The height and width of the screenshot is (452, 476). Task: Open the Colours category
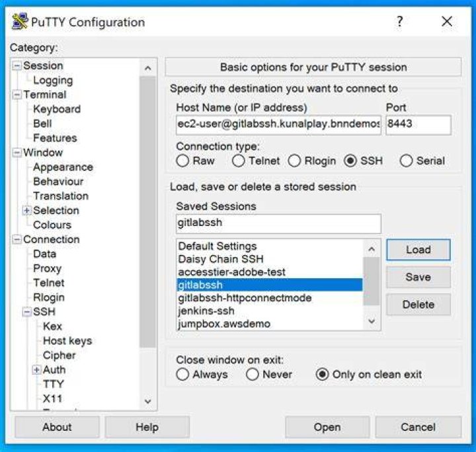tap(52, 225)
